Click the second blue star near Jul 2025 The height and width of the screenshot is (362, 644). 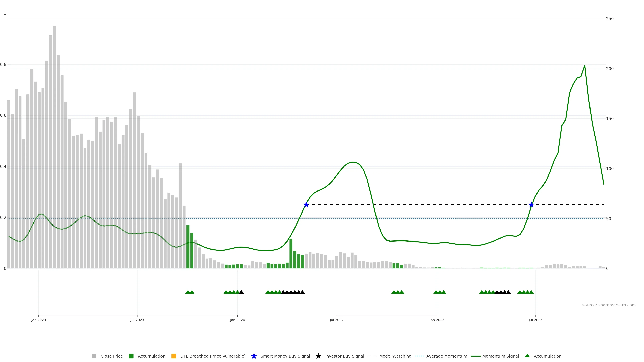(531, 205)
